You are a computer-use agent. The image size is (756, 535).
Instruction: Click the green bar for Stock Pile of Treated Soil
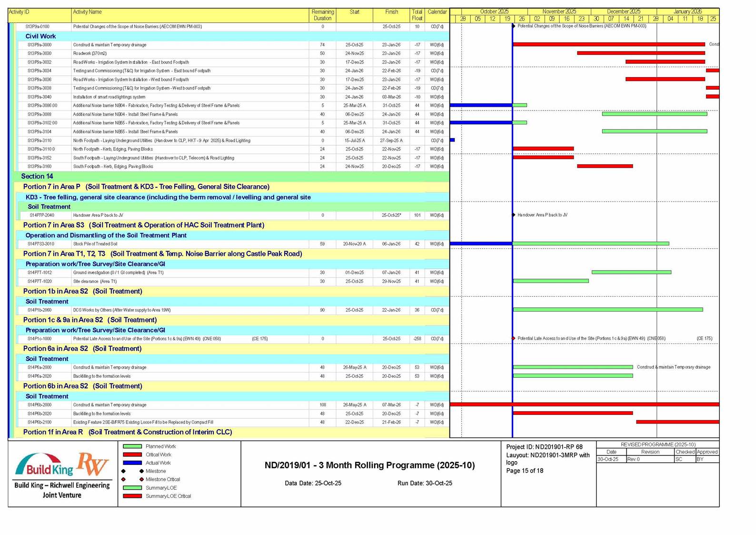tap(590, 244)
